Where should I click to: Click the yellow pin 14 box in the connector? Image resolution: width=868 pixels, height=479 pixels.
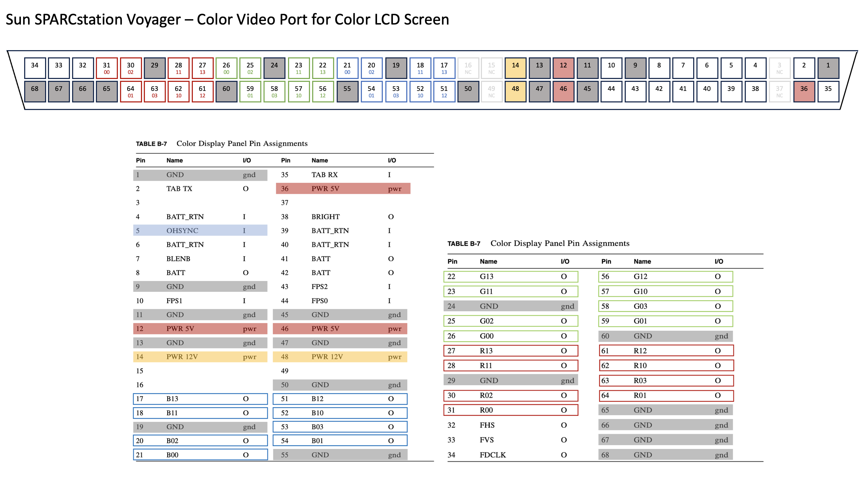[515, 68]
